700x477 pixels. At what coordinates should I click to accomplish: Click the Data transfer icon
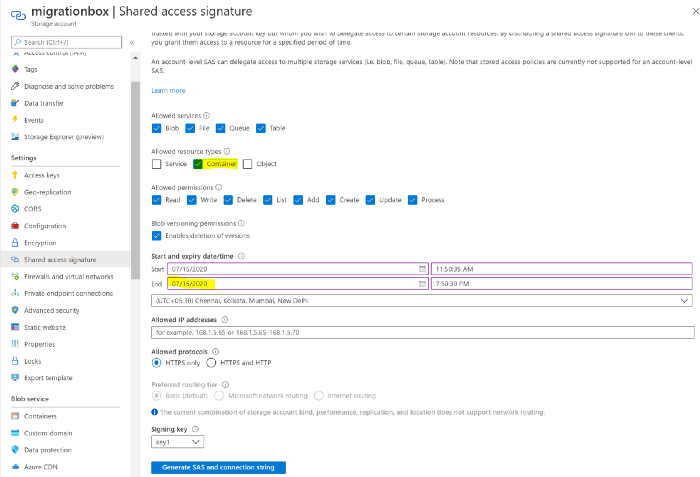pos(15,103)
